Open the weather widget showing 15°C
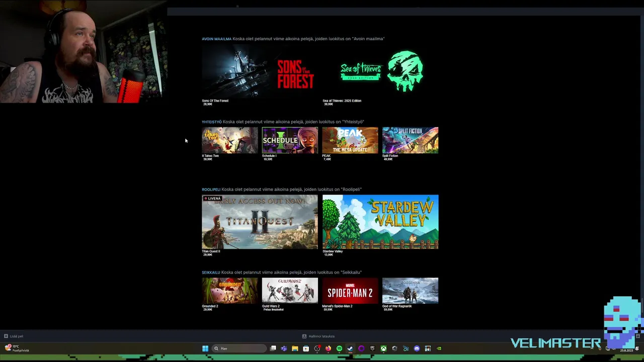Viewport: 644px width, 362px height. point(17,348)
